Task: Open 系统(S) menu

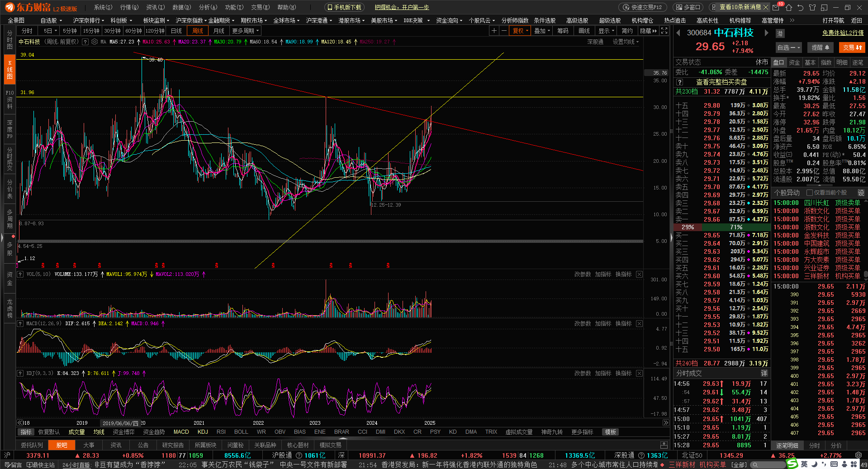Action: coord(103,7)
